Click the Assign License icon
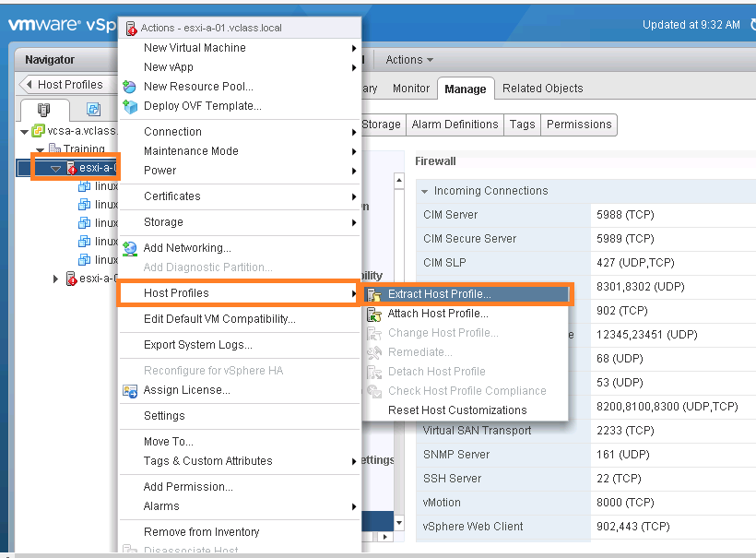Image resolution: width=756 pixels, height=558 pixels. click(x=130, y=391)
